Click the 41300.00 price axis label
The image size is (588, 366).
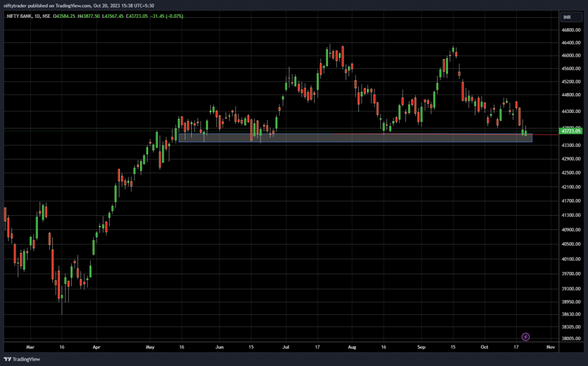571,215
